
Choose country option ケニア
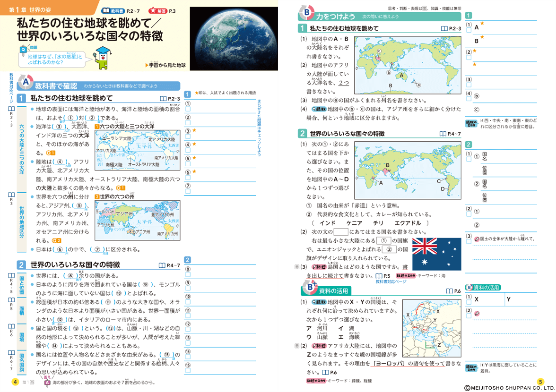[354, 223]
